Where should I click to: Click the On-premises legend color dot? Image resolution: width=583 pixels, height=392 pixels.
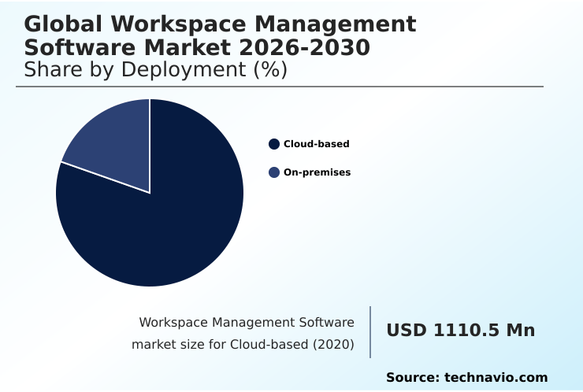pyautogui.click(x=274, y=172)
